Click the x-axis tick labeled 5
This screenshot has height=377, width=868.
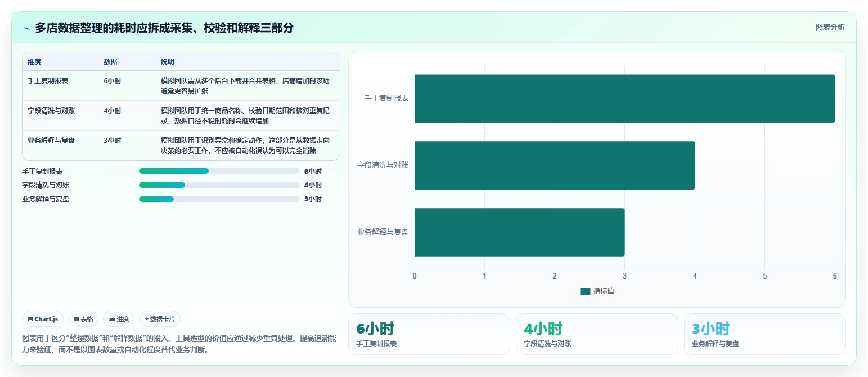pos(764,276)
